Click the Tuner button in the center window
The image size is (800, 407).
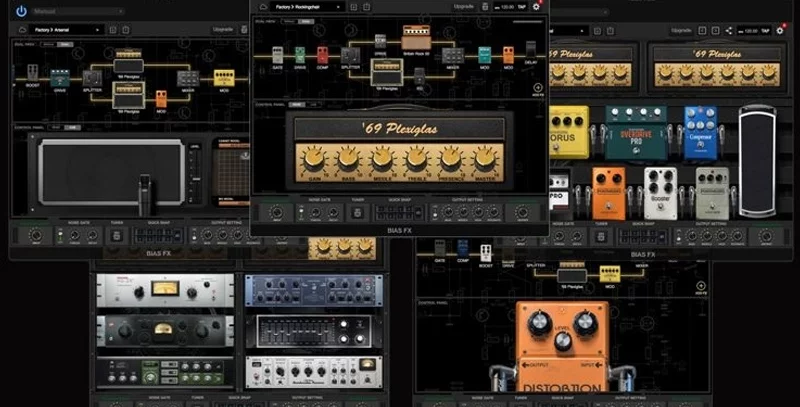[357, 212]
